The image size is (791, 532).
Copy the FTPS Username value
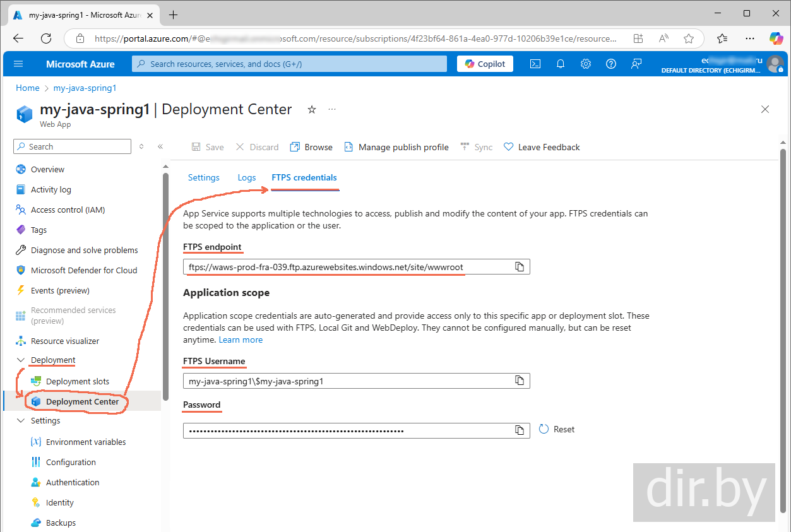tap(519, 381)
